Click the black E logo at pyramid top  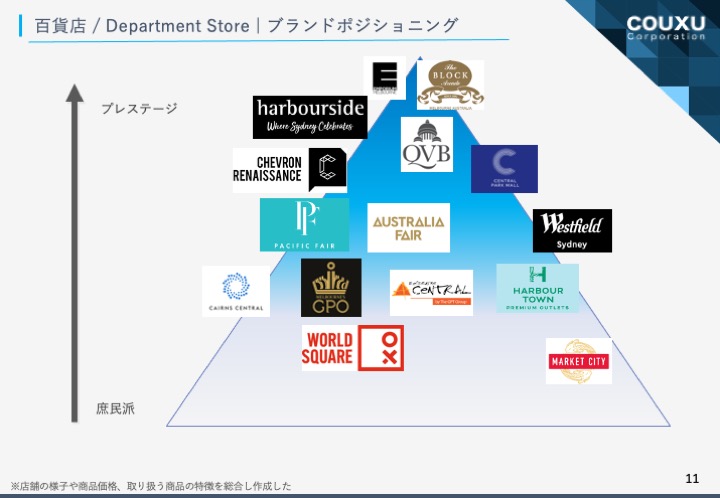(385, 78)
